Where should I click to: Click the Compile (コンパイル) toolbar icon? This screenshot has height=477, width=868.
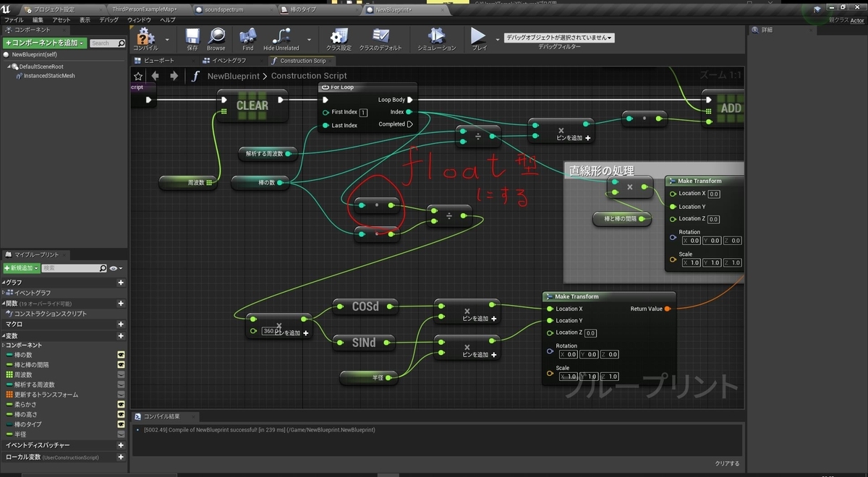[x=146, y=37]
